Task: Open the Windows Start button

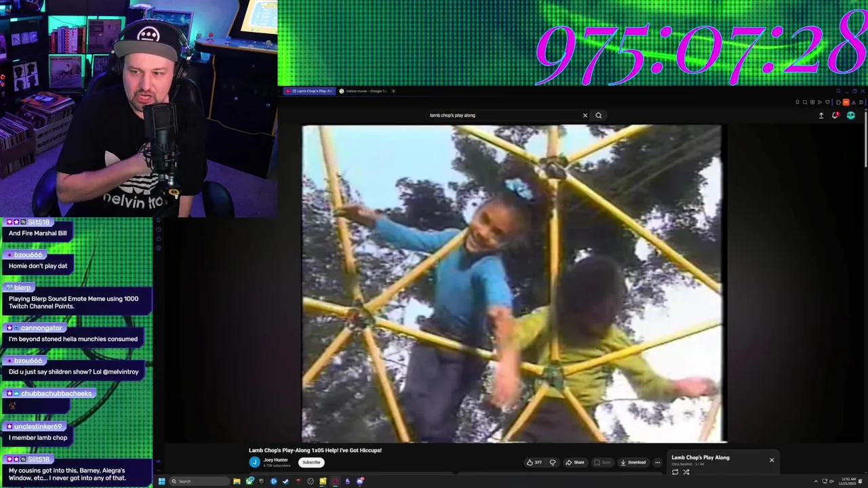Action: 161,481
